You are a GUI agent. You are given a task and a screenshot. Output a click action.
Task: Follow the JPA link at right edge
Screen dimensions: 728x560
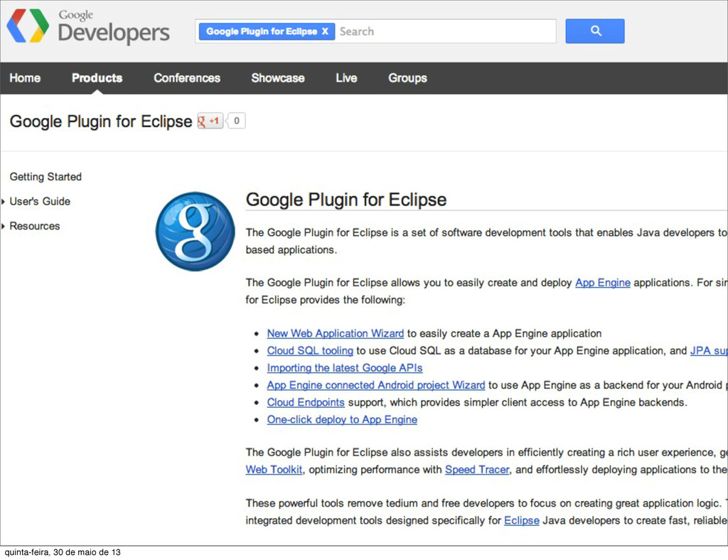coord(709,350)
